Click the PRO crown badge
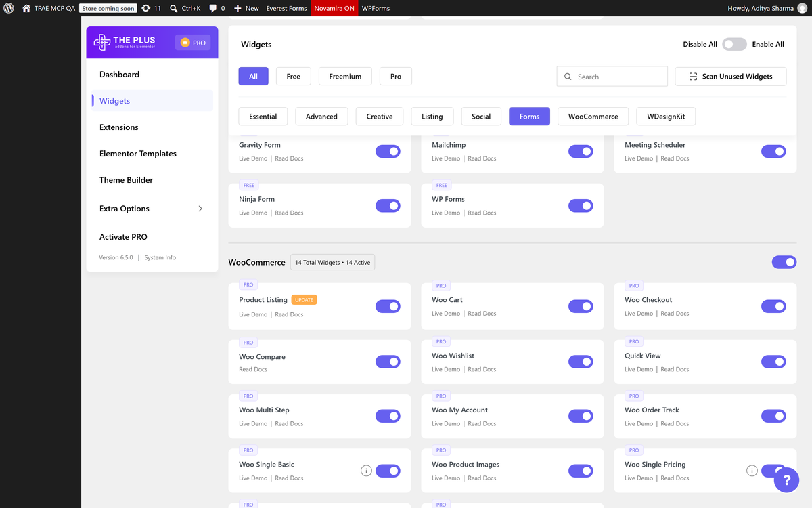The height and width of the screenshot is (508, 812). tap(193, 43)
